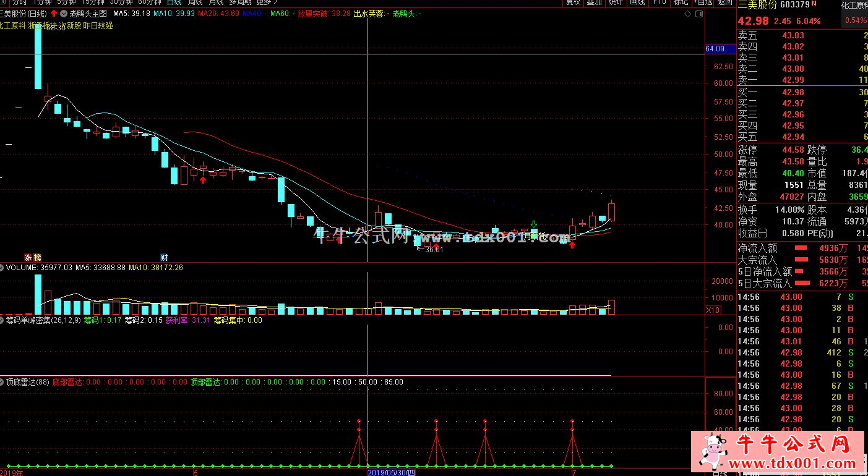Select the 月线 monthly chart tab

(x=217, y=2)
